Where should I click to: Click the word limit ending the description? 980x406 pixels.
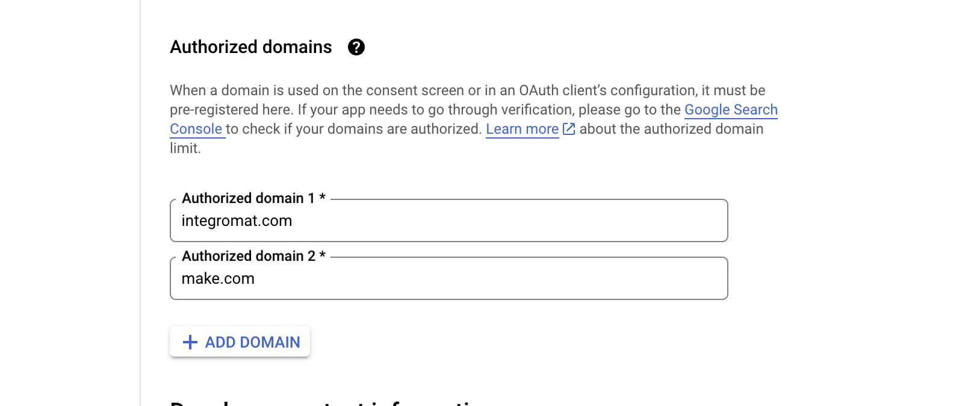pyautogui.click(x=184, y=148)
